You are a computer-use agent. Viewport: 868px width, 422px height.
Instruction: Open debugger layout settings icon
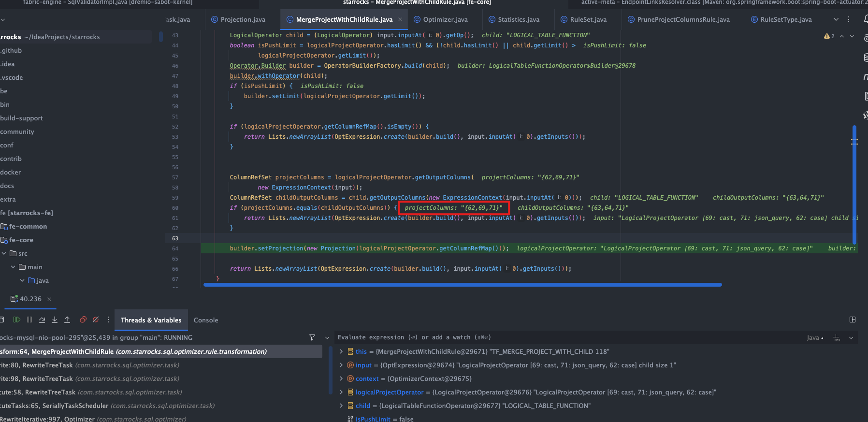(x=853, y=320)
